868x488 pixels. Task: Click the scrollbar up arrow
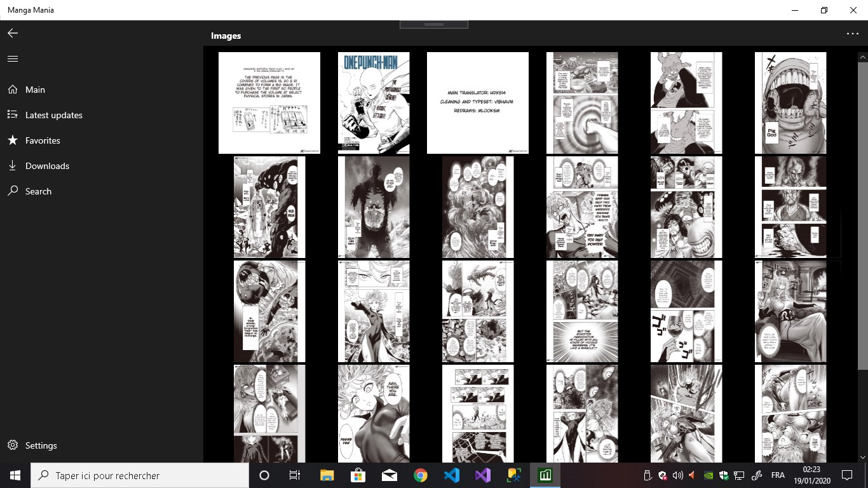(x=862, y=57)
